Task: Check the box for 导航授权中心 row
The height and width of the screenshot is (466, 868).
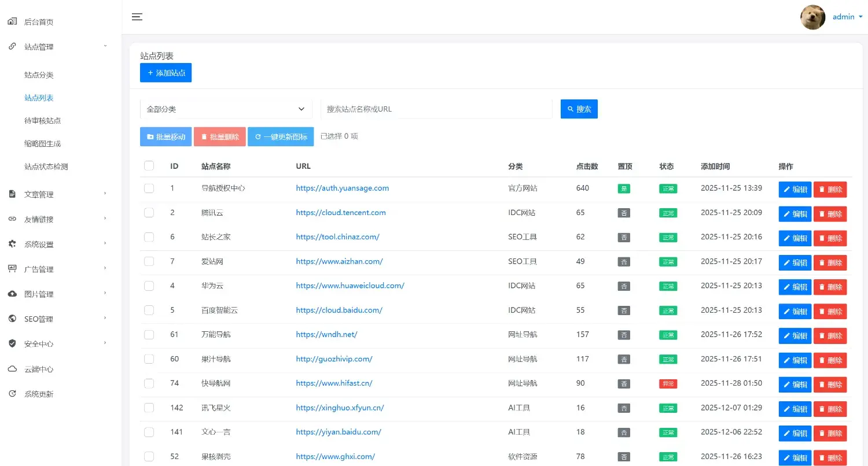Action: (x=149, y=188)
